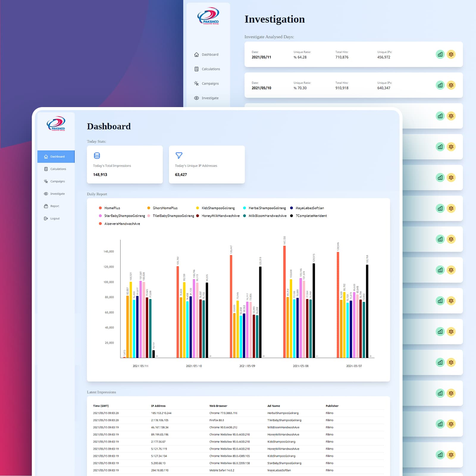Click the black 124,515 bar for 2021/05/08
Screen dimensions: 476x476
point(314,310)
